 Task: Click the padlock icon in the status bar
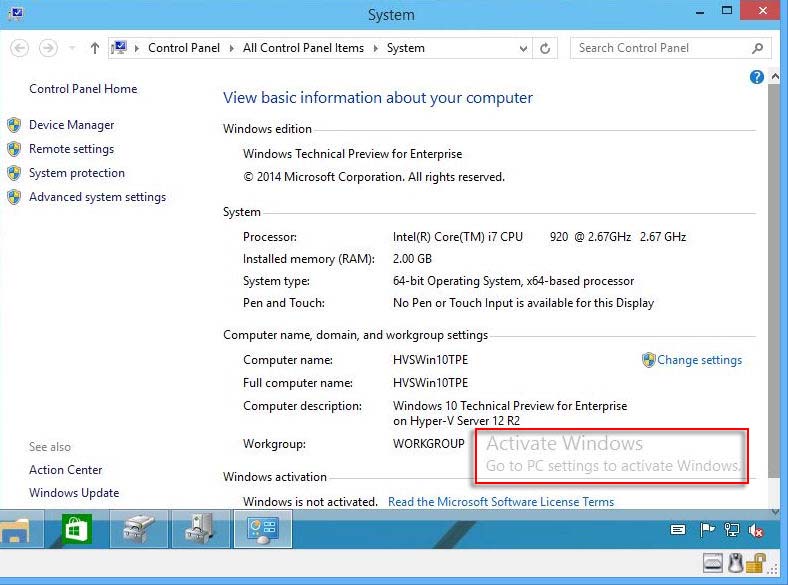click(755, 563)
